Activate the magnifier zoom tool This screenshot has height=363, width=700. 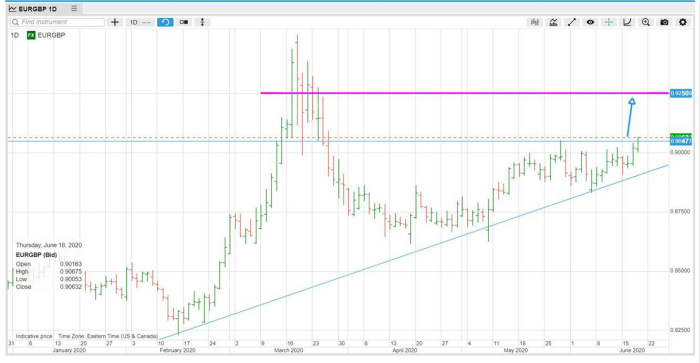646,22
